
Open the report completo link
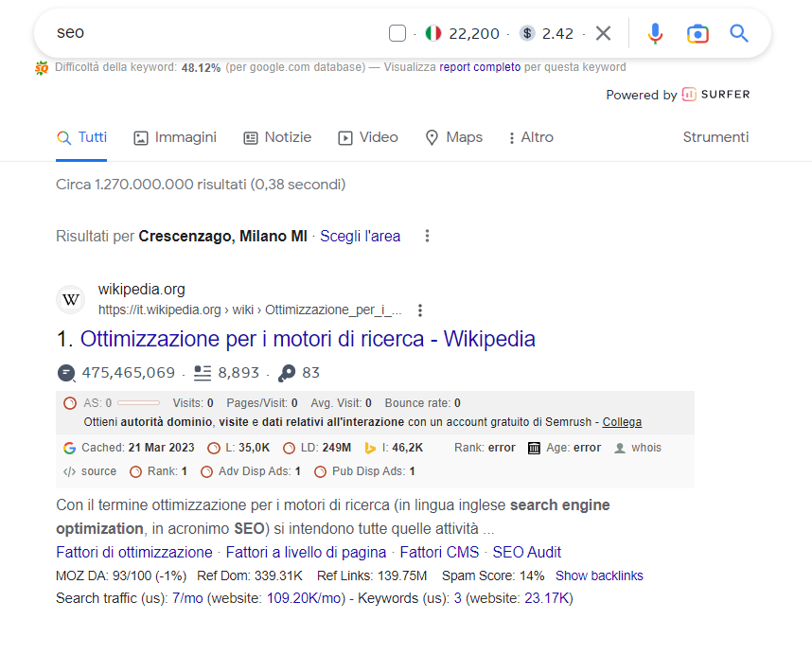pyautogui.click(x=480, y=67)
